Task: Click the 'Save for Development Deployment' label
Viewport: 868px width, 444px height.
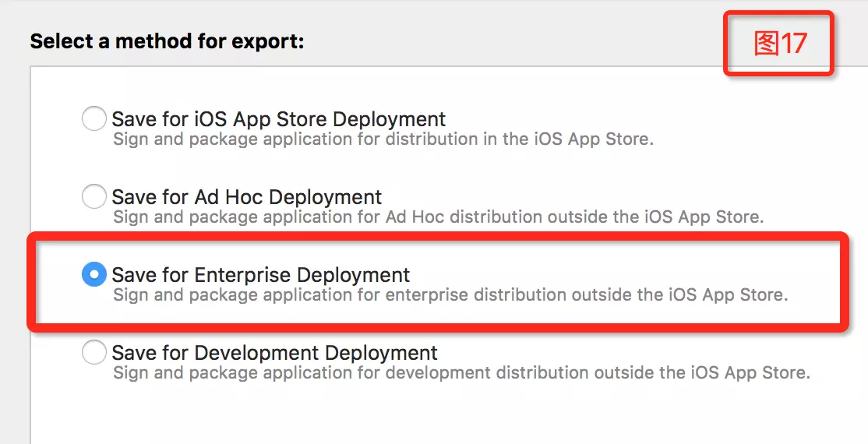Action: (x=274, y=352)
